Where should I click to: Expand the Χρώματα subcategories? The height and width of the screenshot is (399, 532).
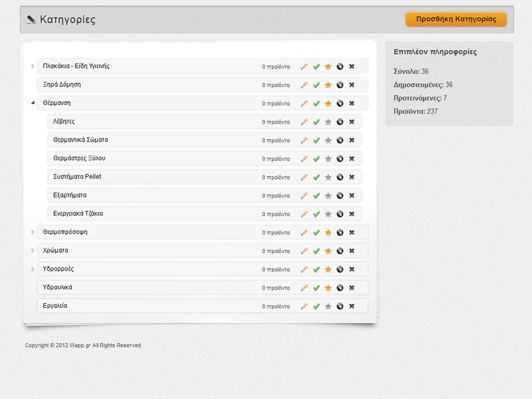coord(33,251)
